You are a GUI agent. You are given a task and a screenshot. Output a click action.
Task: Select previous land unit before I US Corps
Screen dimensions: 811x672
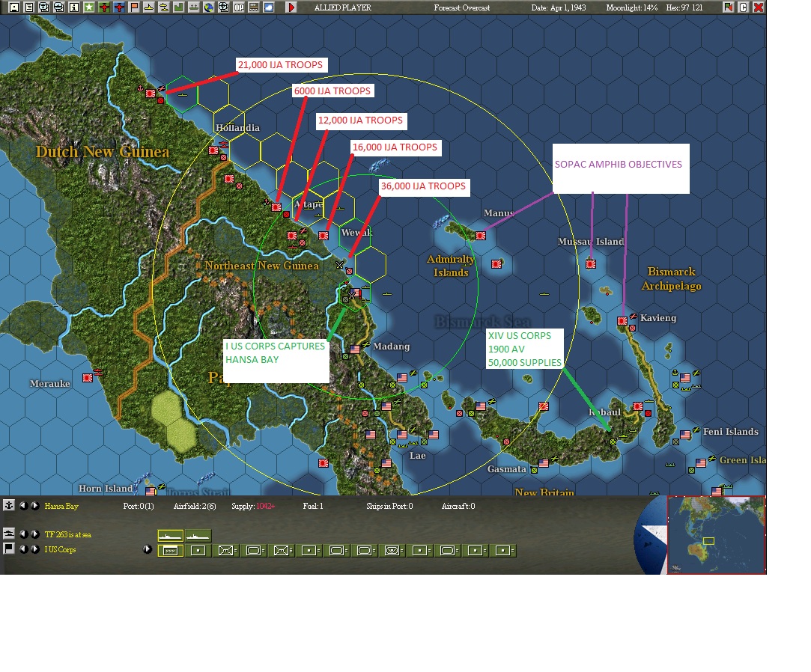point(23,549)
